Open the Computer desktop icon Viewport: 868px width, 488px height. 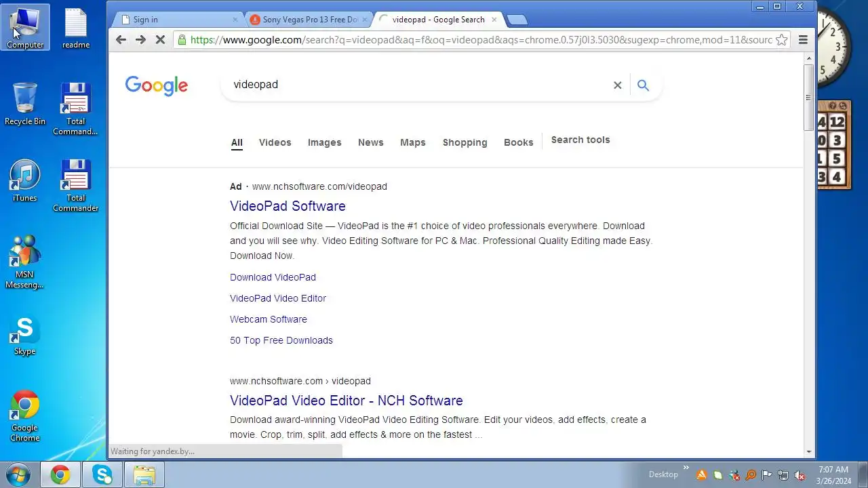25,28
